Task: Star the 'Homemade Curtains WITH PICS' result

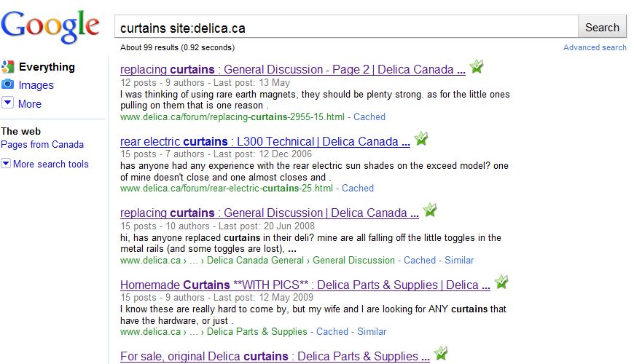Action: (x=501, y=282)
